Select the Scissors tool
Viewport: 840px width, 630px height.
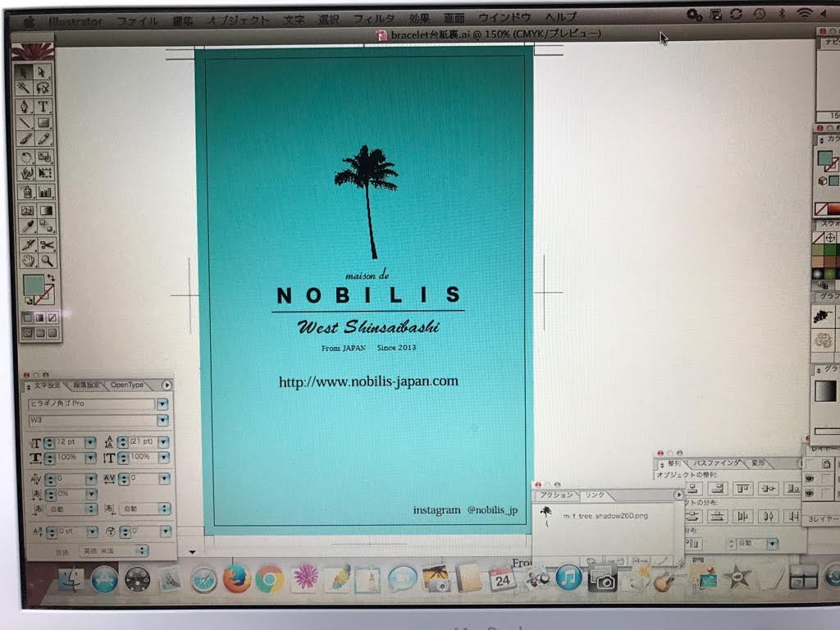tap(47, 244)
